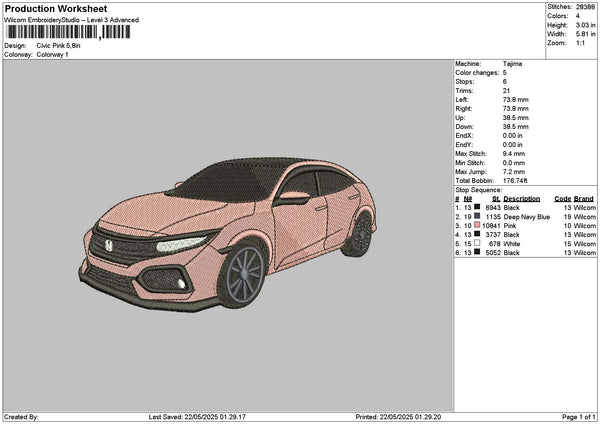Click the Up extent value 38.5 mm
The height and width of the screenshot is (424, 600).
[x=515, y=118]
